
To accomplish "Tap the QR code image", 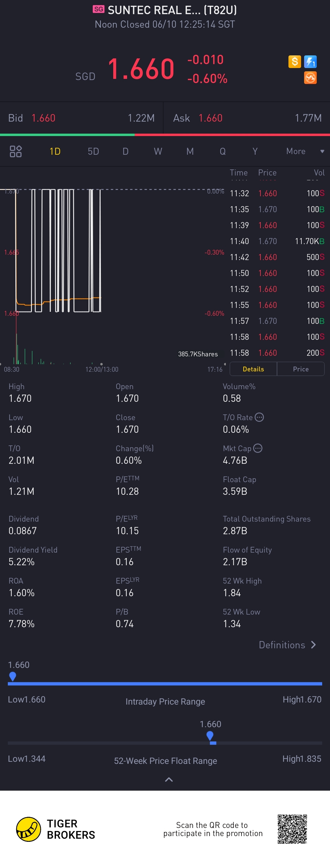I will tap(292, 829).
